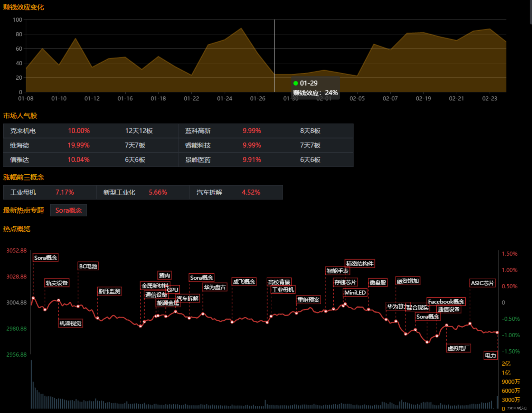The image size is (532, 413).
Task: Click the ASIC芯片 chart label
Action: [x=483, y=283]
